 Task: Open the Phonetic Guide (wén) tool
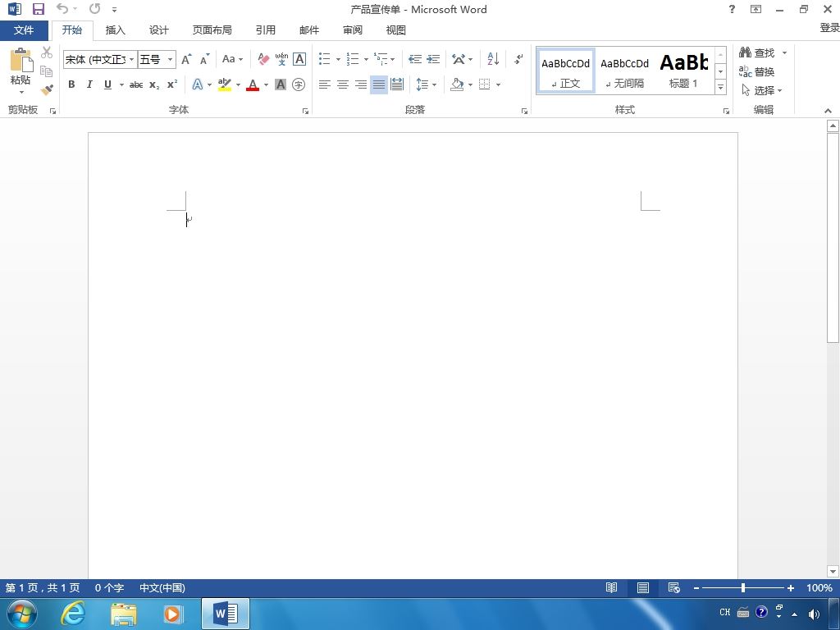pyautogui.click(x=281, y=59)
